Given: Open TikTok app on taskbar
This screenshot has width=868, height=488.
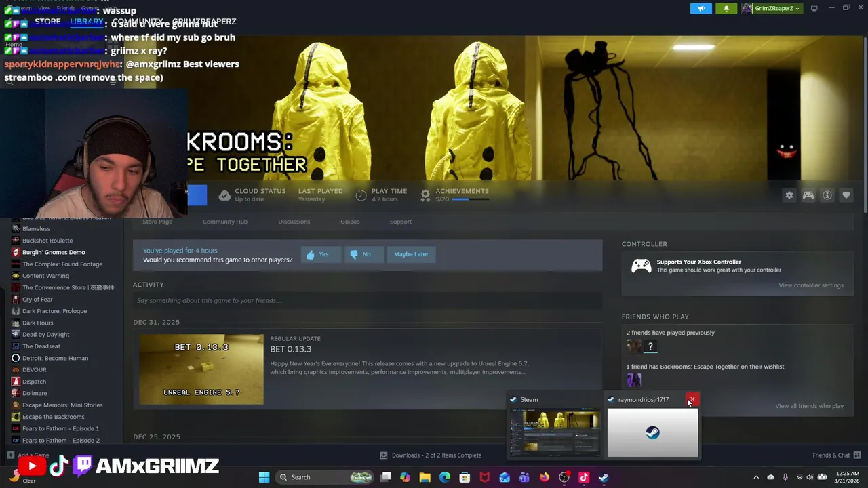Looking at the screenshot, I should pos(584,477).
